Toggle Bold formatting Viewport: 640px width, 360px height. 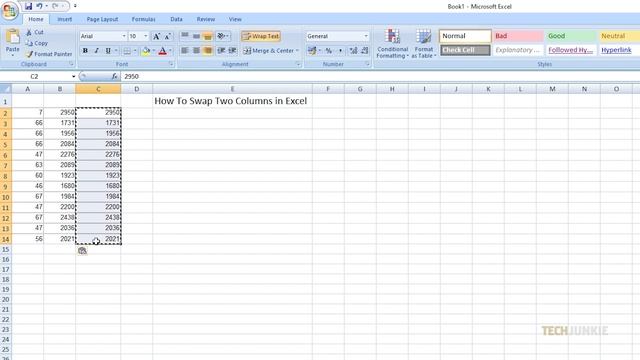pyautogui.click(x=85, y=51)
